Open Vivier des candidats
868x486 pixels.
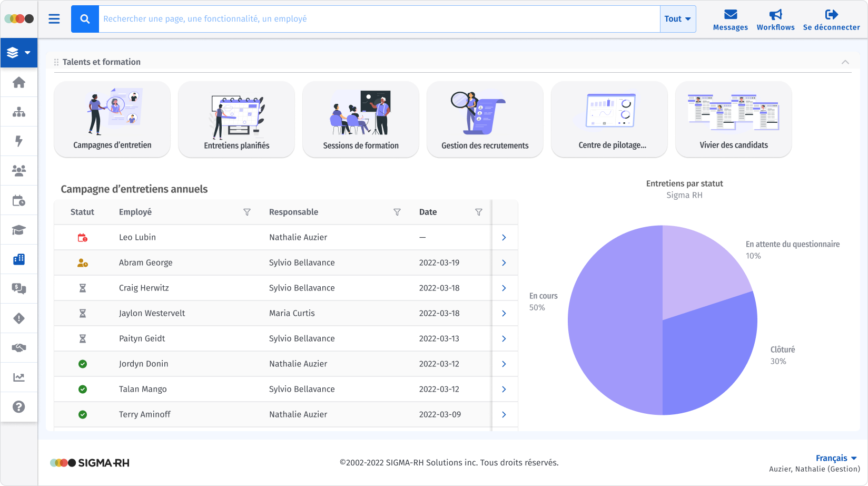(x=733, y=119)
